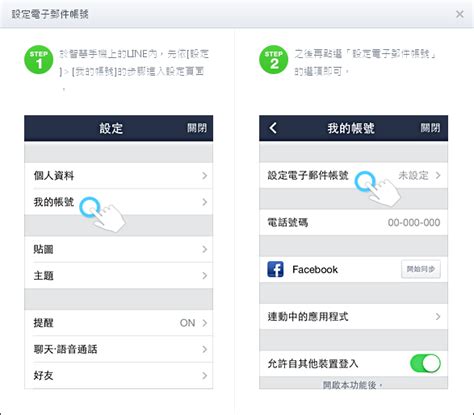This screenshot has height=415, width=474.
Task: Click the Facebook logo icon
Action: click(275, 269)
